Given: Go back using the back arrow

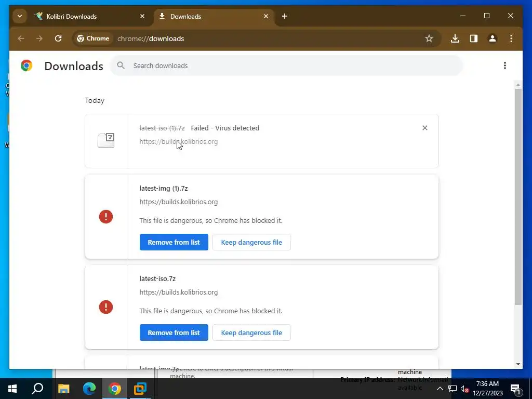Looking at the screenshot, I should coord(21,38).
